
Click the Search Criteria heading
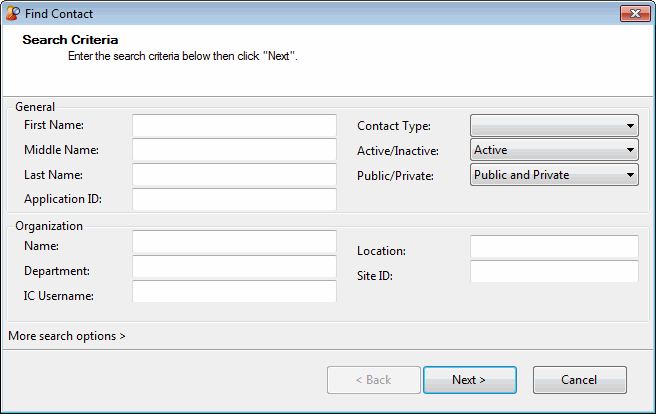click(70, 40)
